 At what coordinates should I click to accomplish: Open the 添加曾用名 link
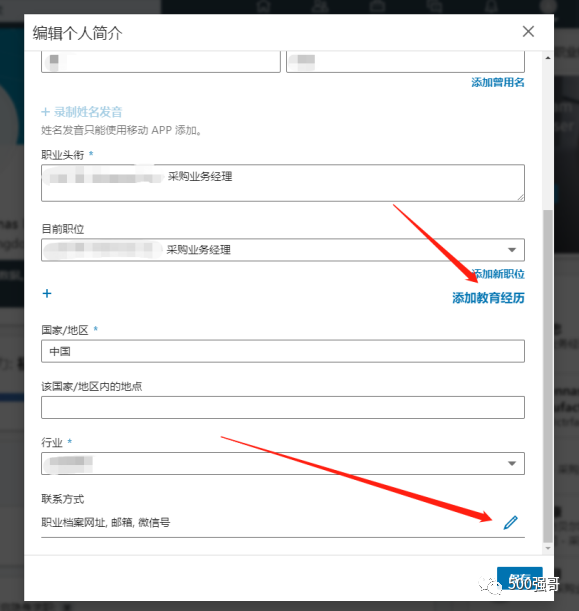pos(498,82)
